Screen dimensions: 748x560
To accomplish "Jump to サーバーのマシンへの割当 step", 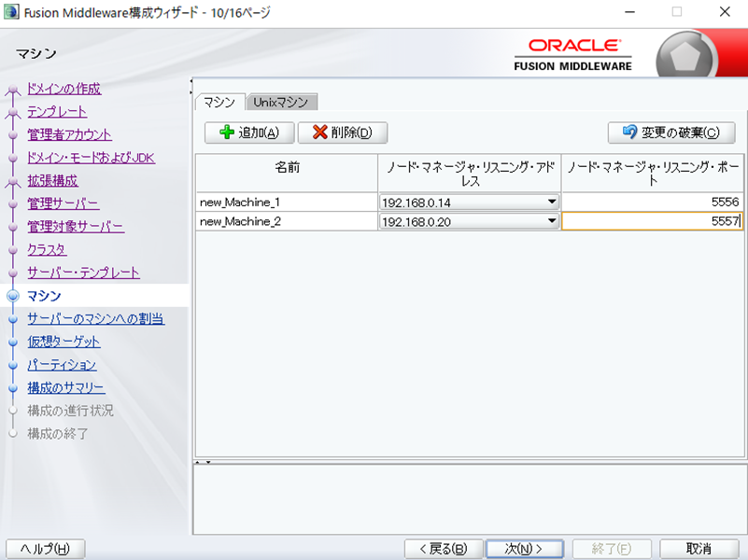I will [x=95, y=318].
